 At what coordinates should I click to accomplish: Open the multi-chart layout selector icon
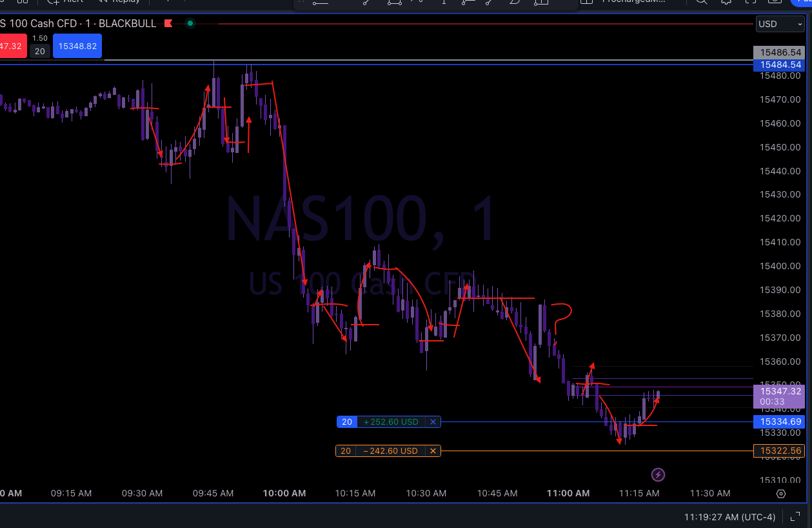click(24, 3)
